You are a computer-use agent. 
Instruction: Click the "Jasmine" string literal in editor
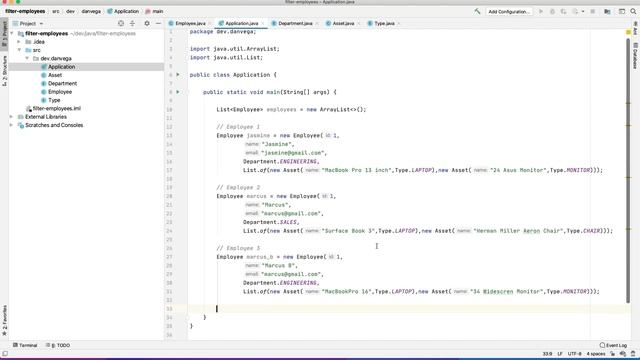[x=278, y=144]
